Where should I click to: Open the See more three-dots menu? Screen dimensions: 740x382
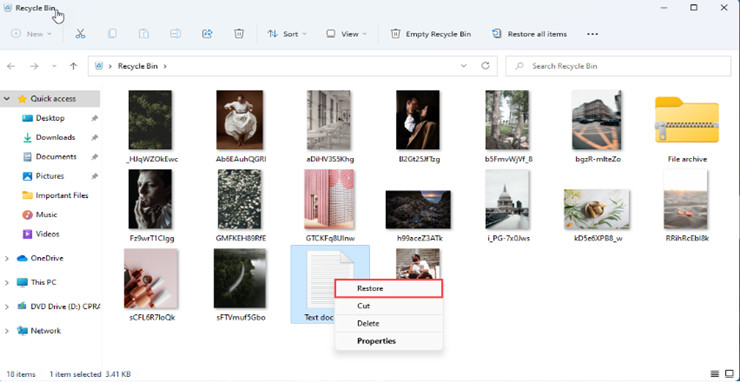click(x=592, y=34)
